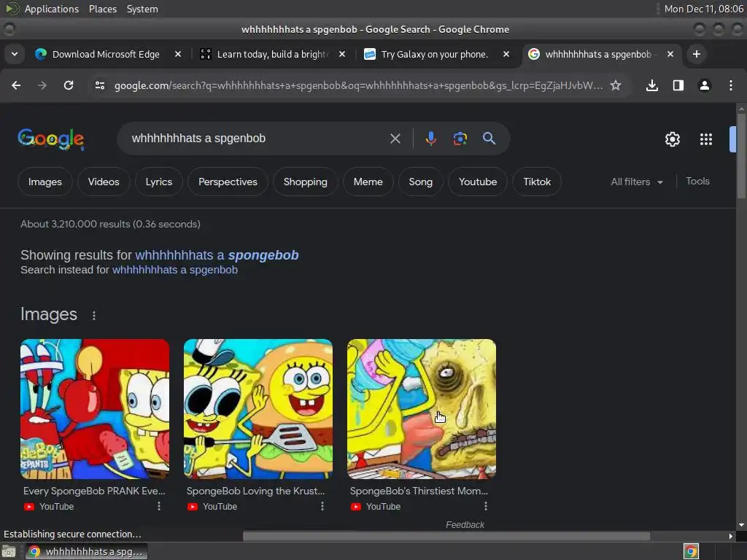Image resolution: width=747 pixels, height=560 pixels.
Task: Filter results by Lyrics
Action: (158, 182)
